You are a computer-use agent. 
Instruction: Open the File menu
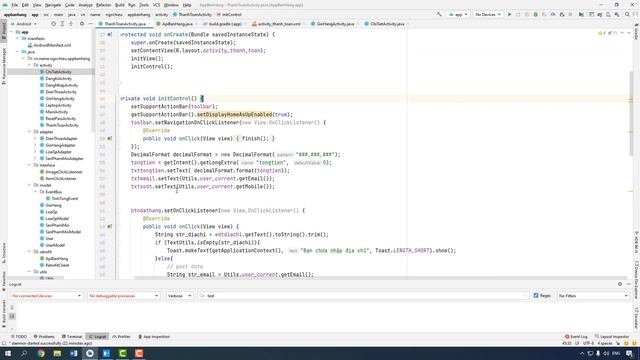point(15,5)
